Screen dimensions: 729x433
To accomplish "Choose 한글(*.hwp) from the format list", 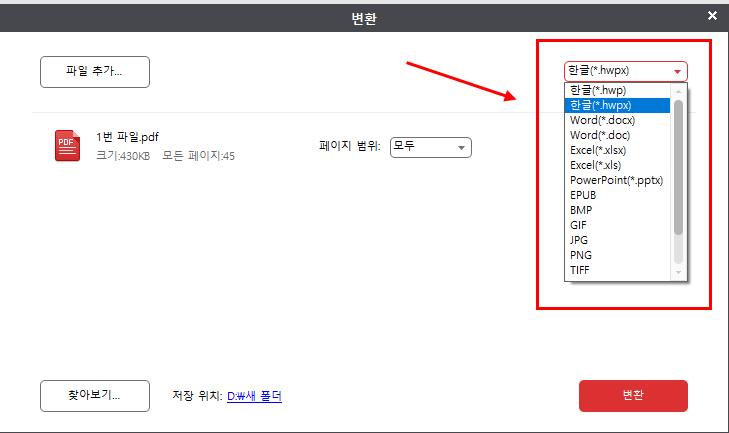I will (x=617, y=90).
